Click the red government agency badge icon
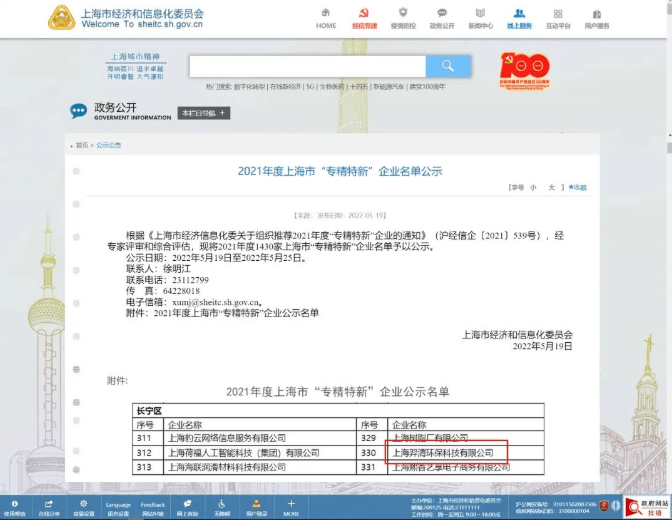 [604, 506]
